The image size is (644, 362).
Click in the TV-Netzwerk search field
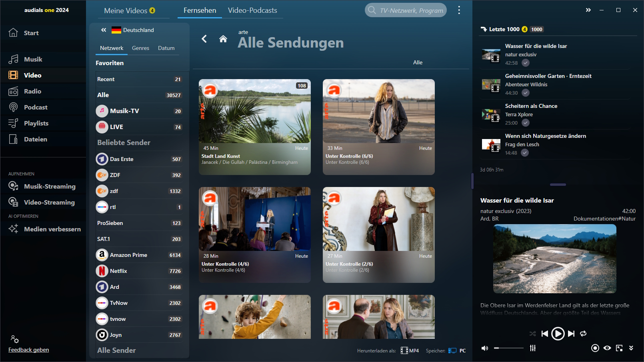coord(406,10)
